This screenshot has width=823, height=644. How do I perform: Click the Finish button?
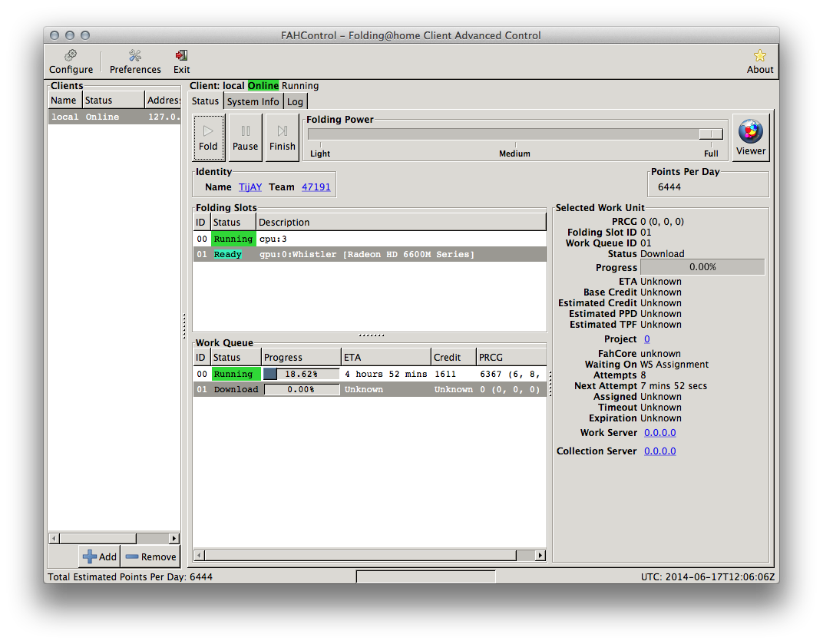[283, 137]
